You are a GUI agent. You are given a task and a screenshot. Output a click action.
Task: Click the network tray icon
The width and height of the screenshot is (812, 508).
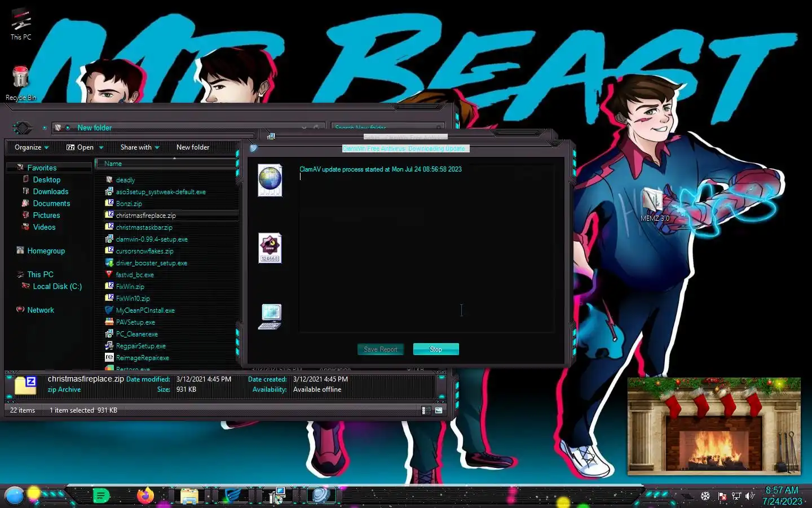pyautogui.click(x=736, y=496)
